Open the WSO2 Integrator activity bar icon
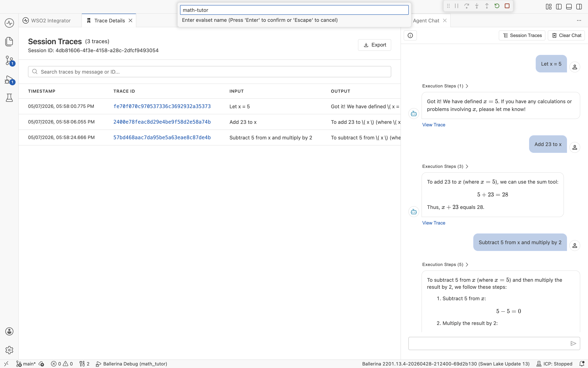This screenshot has width=588, height=368. tap(9, 23)
